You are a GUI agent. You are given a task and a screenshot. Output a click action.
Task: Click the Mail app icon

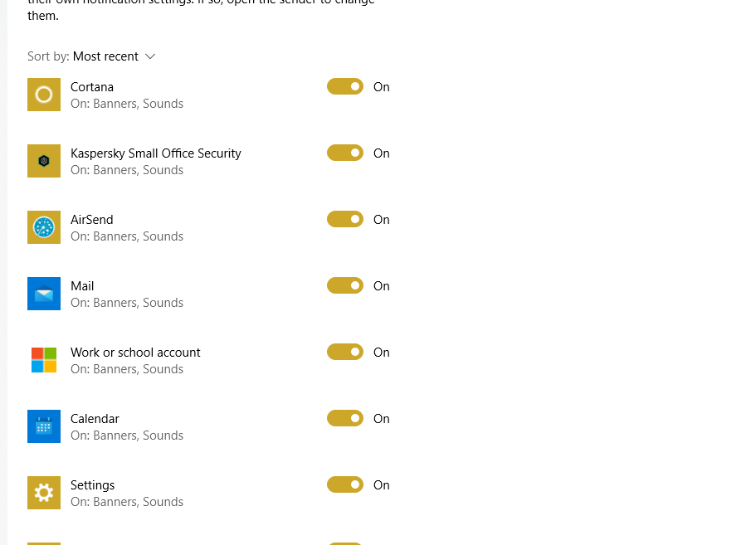[x=44, y=293]
